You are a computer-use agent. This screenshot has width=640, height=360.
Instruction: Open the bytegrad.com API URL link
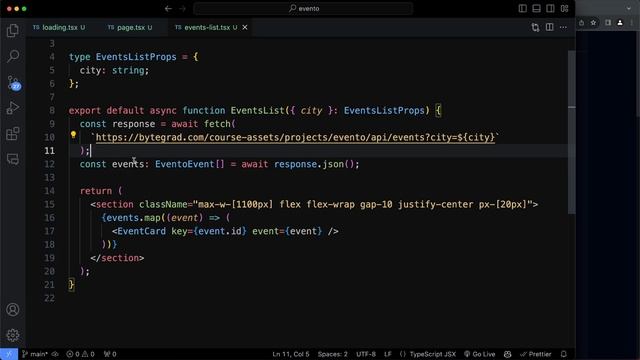coord(295,138)
